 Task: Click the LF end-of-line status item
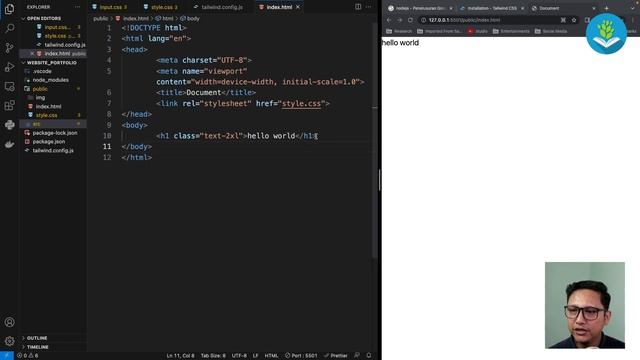pos(256,356)
